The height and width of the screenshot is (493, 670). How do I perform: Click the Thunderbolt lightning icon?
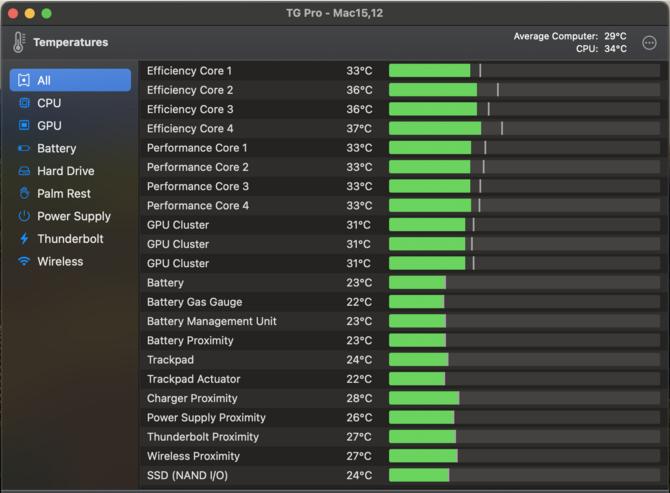pos(24,239)
